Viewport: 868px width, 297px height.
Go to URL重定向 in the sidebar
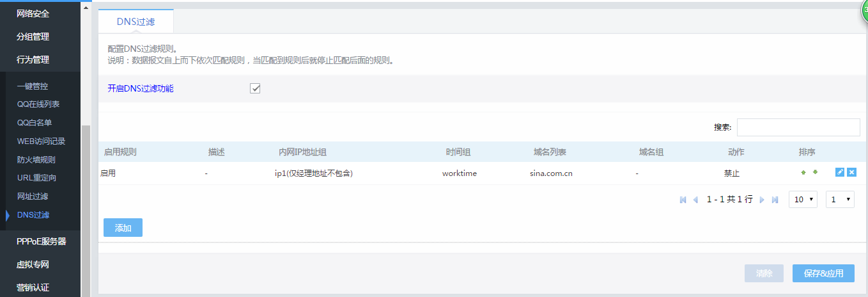36,177
